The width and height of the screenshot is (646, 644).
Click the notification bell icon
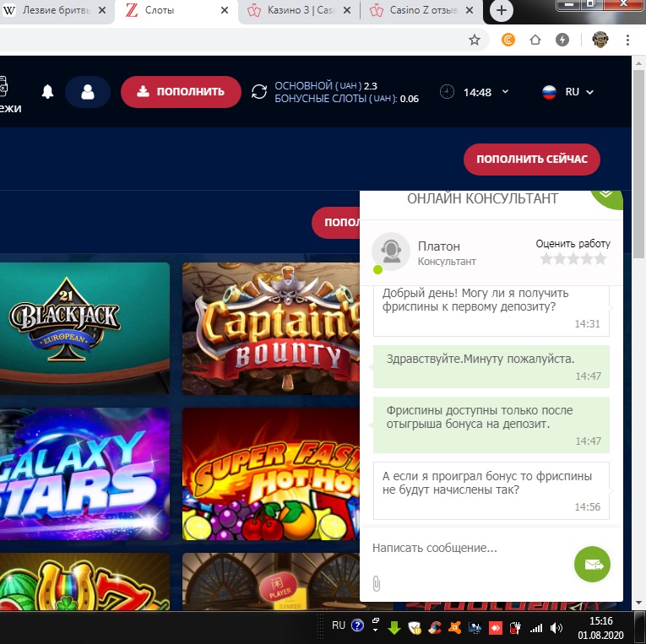tap(48, 91)
